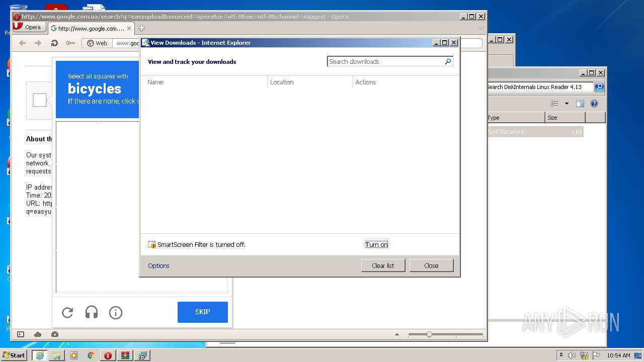644x362 pixels.
Task: Tick the reCAPTCHA checkbox
Action: pyautogui.click(x=40, y=100)
